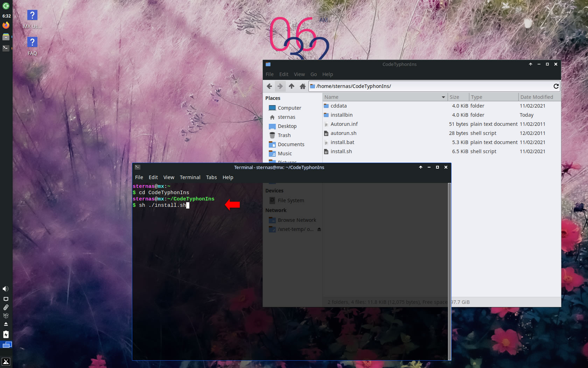Screen dimensions: 588x368
Task: Go back in file manager
Action: coord(269,86)
